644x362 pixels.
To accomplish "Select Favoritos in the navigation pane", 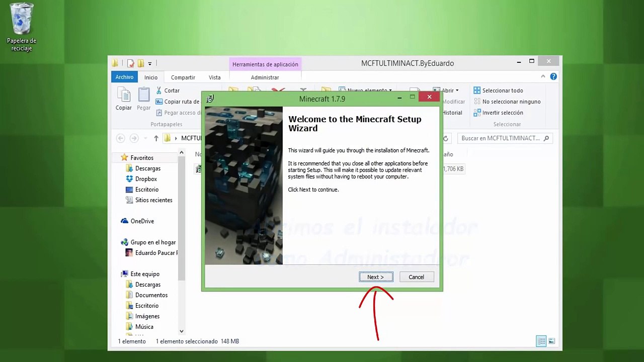I will pyautogui.click(x=142, y=158).
